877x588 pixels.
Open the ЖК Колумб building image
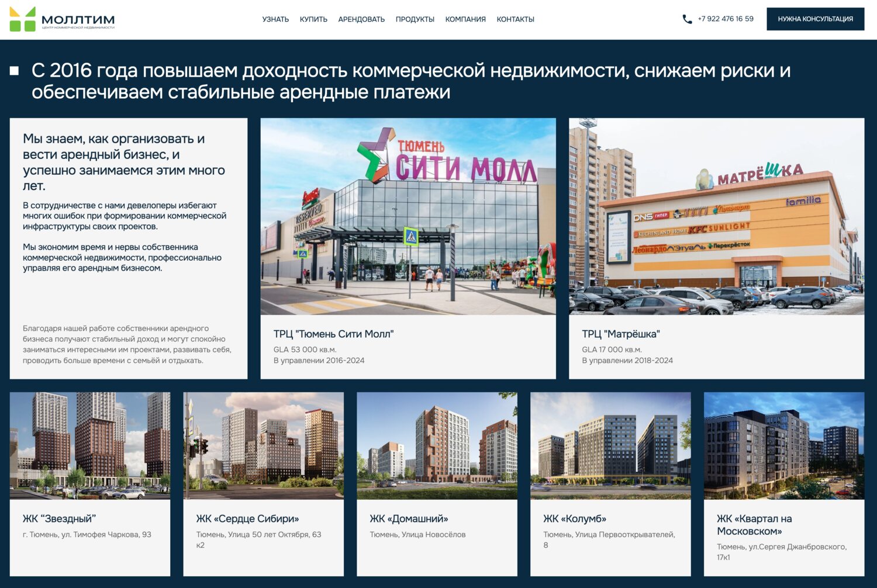coord(610,445)
